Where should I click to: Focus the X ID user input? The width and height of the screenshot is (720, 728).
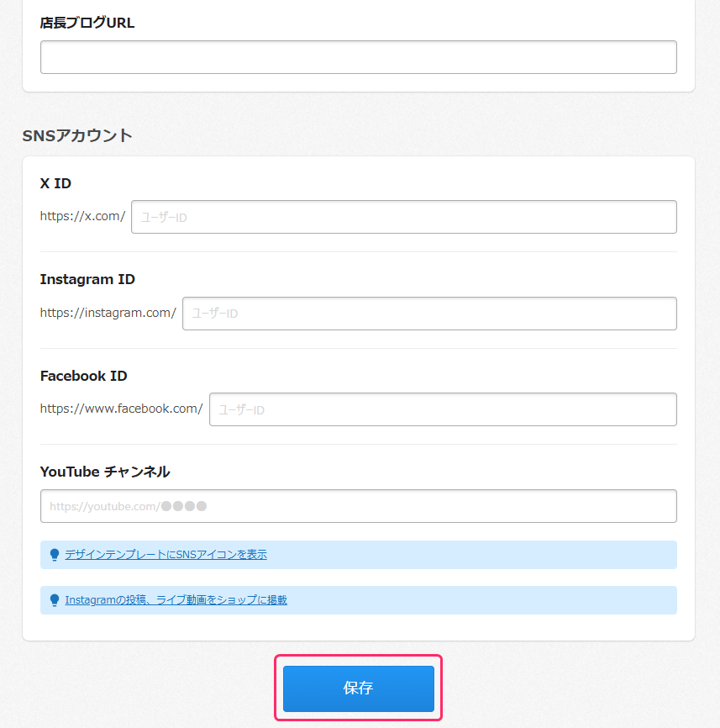click(x=403, y=217)
